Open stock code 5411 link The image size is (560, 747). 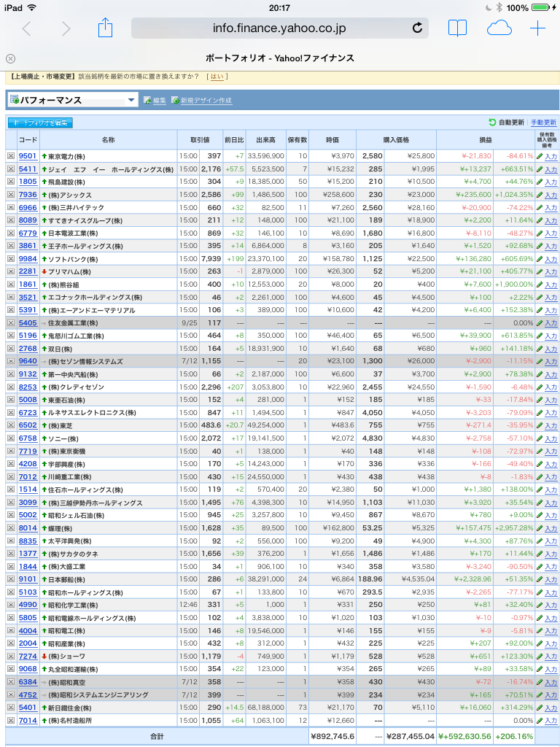[x=28, y=169]
